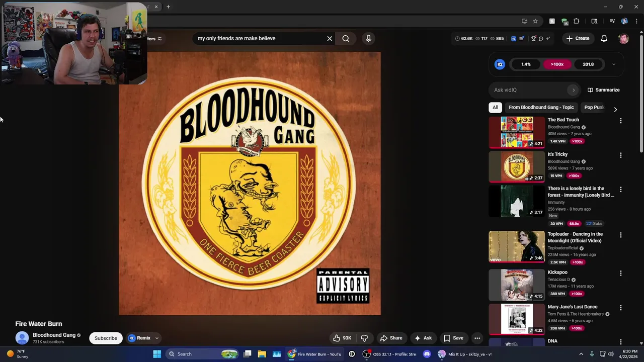644x362 pixels.
Task: Open Toploader Dancing in the Moonlight title
Action: pyautogui.click(x=575, y=237)
